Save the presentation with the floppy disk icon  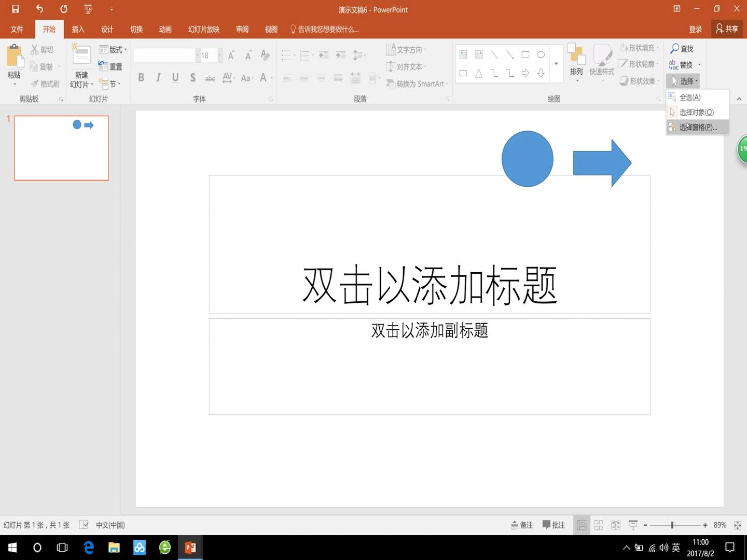point(16,9)
